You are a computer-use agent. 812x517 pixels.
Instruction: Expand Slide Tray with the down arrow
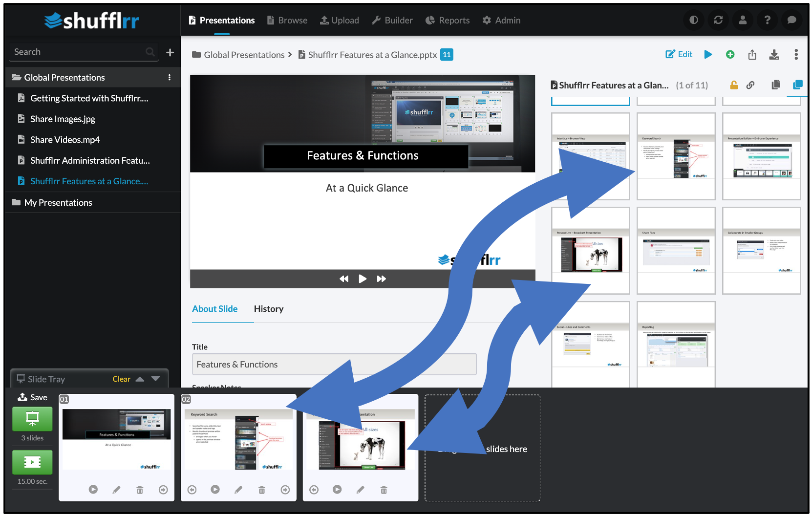click(x=156, y=379)
